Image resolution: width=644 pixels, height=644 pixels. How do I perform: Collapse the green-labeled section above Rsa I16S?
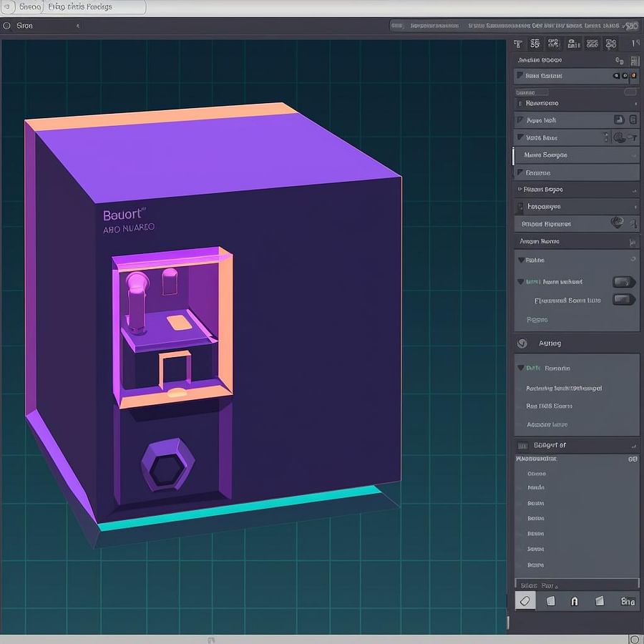coord(520,368)
